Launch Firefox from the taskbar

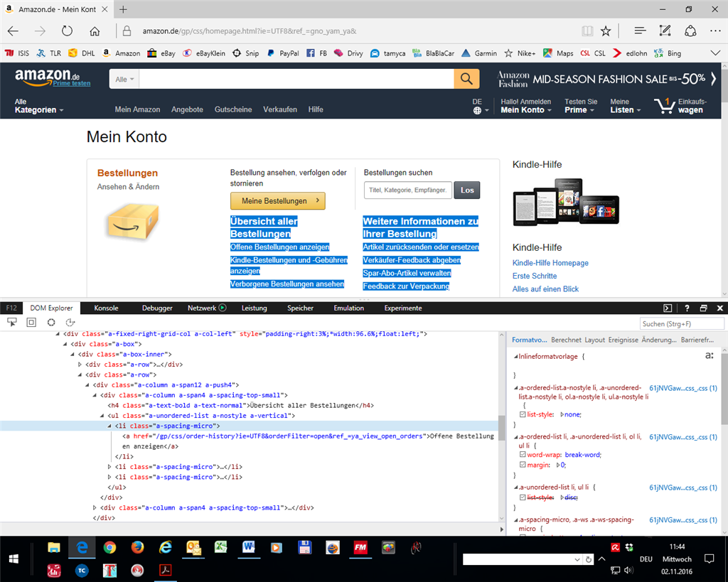coord(137,548)
